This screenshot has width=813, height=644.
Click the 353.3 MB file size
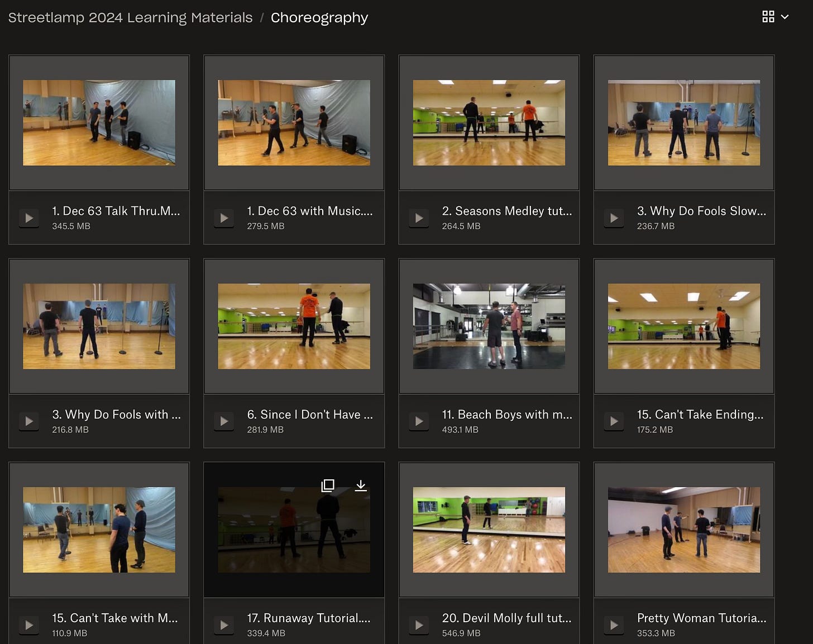[656, 633]
